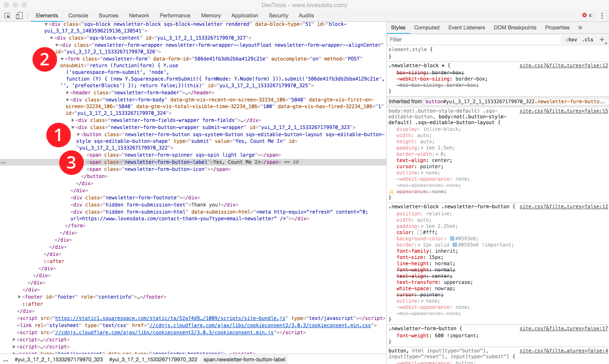Click the ellipsis icon on the left edge
The height and width of the screenshot is (364, 609).
coord(3,162)
